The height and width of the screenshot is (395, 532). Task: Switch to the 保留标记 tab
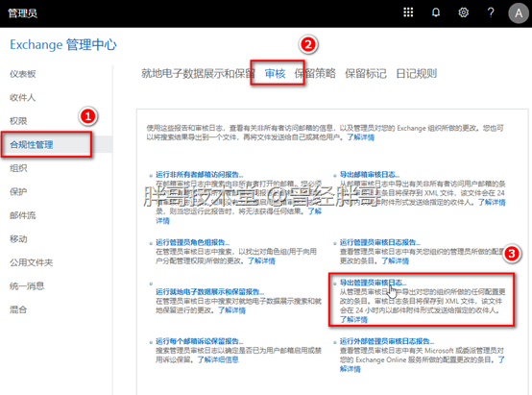366,73
